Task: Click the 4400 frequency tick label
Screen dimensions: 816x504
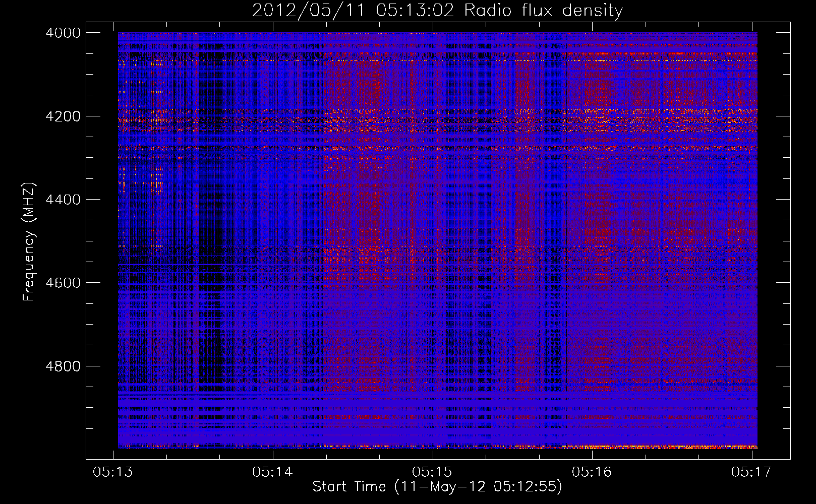Action: coord(63,200)
